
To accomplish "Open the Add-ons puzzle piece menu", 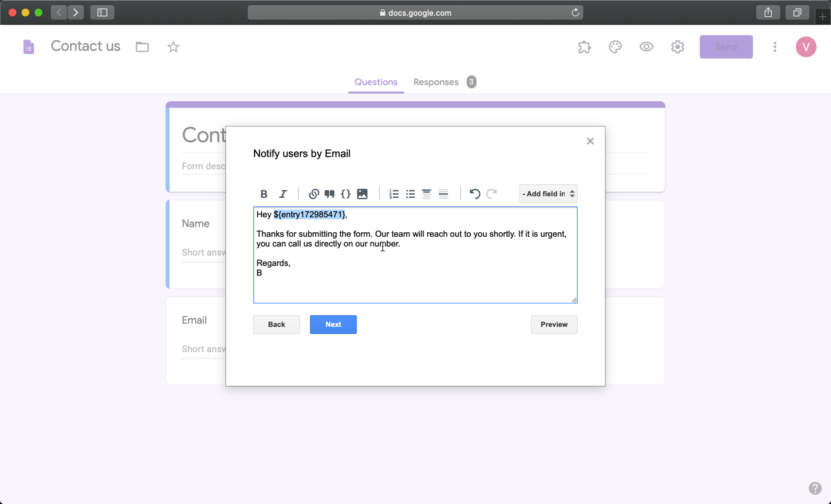I will pyautogui.click(x=584, y=47).
